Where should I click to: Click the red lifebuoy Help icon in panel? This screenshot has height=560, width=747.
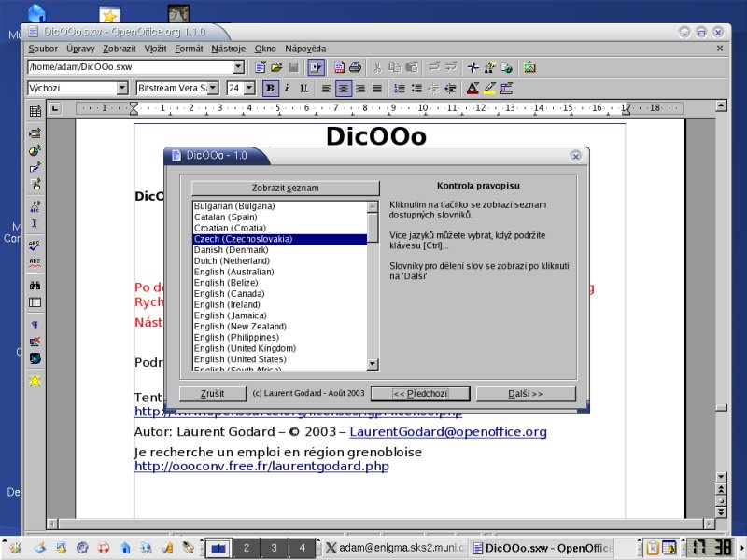coord(104,548)
